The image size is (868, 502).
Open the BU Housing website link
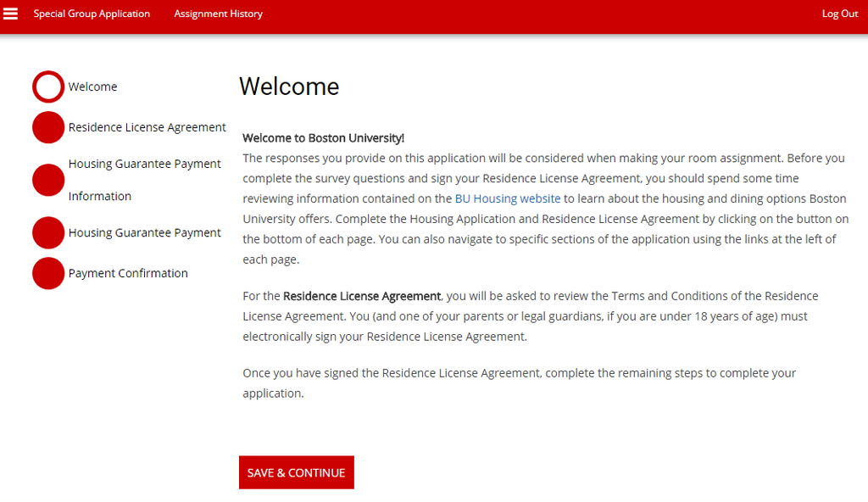click(x=507, y=198)
